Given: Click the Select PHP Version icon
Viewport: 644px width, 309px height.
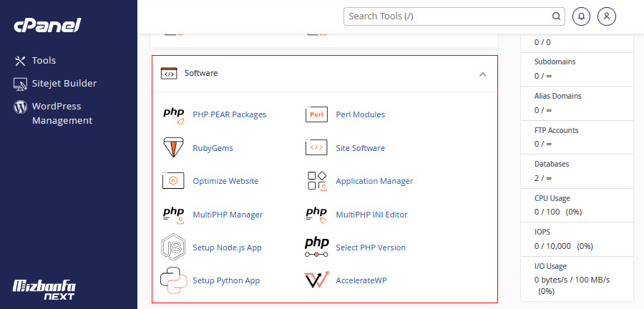Looking at the screenshot, I should pyautogui.click(x=317, y=247).
